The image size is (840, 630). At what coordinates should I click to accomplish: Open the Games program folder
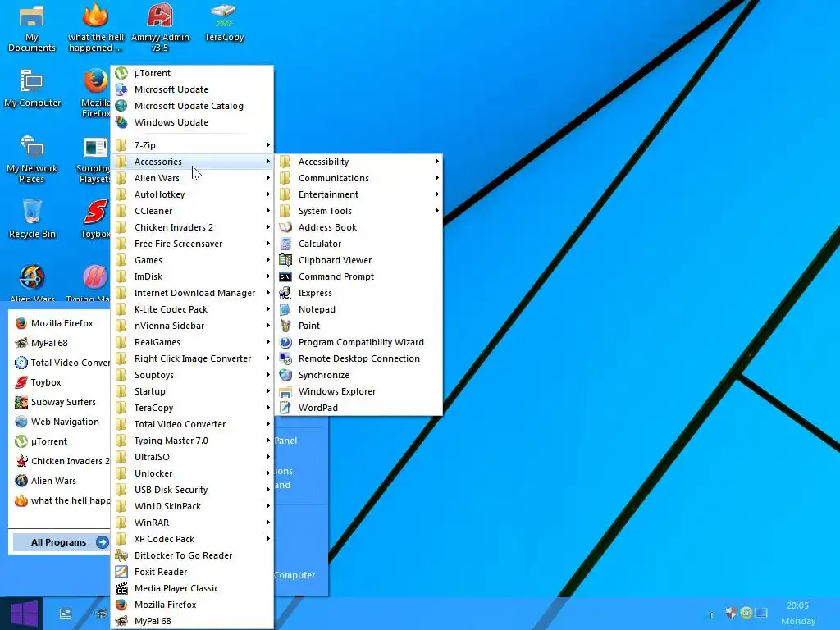[192, 260]
